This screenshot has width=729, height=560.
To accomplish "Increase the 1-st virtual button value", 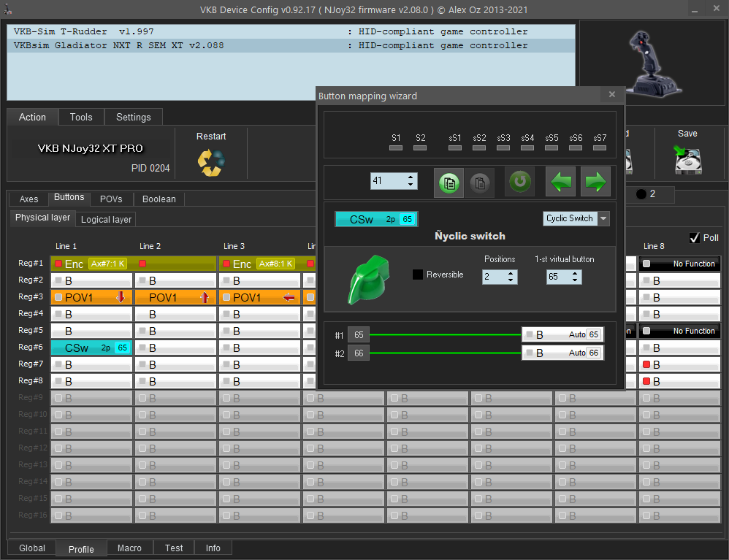I will tap(575, 273).
